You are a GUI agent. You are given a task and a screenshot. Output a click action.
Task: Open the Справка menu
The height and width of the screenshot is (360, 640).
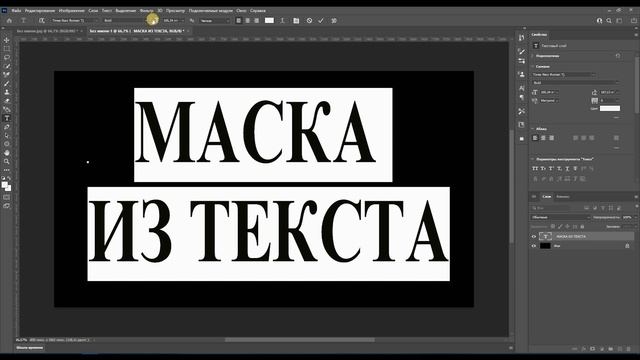pyautogui.click(x=258, y=11)
